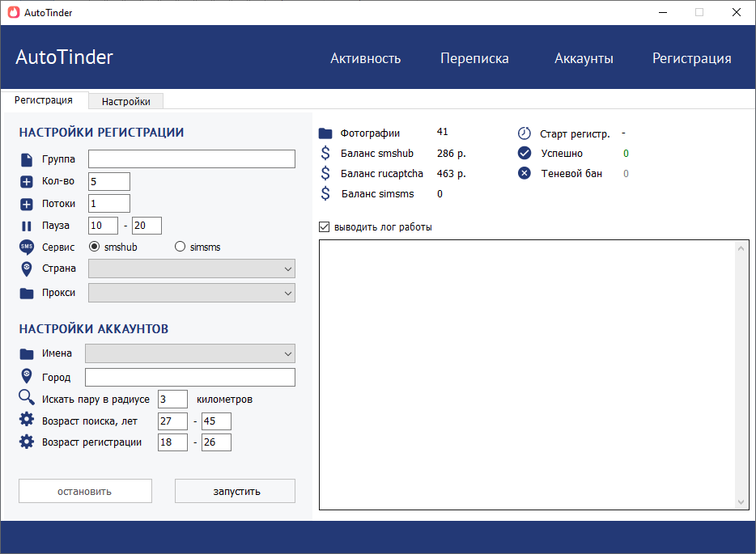Click the log area scrollbar down arrow
756x554 pixels.
(x=741, y=502)
